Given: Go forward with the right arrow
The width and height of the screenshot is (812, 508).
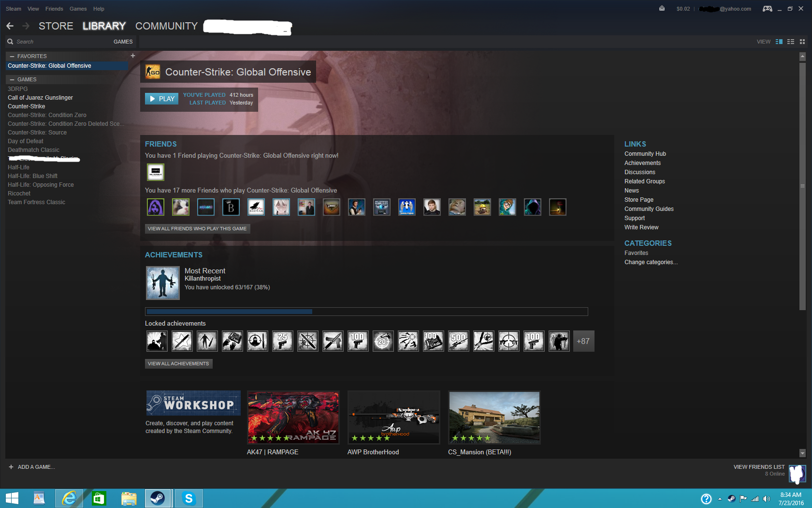Looking at the screenshot, I should pos(26,26).
